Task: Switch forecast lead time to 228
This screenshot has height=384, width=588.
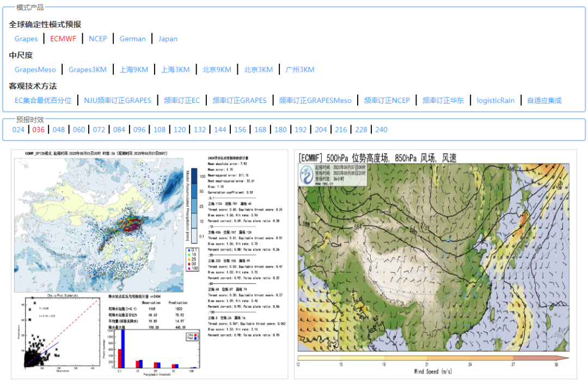Action: [x=361, y=130]
